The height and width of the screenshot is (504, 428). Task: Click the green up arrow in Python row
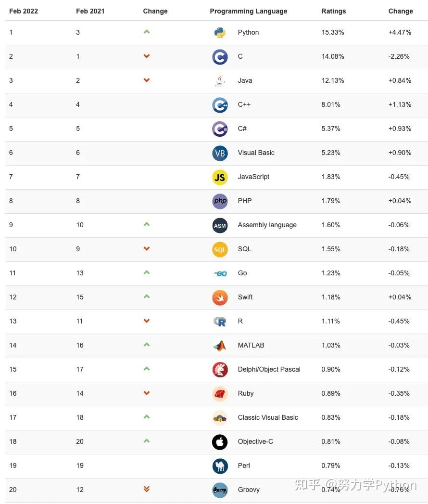(x=147, y=32)
